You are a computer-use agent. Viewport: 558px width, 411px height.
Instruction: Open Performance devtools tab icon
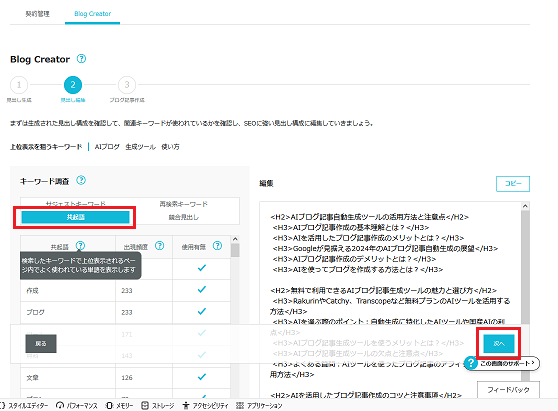point(60,405)
